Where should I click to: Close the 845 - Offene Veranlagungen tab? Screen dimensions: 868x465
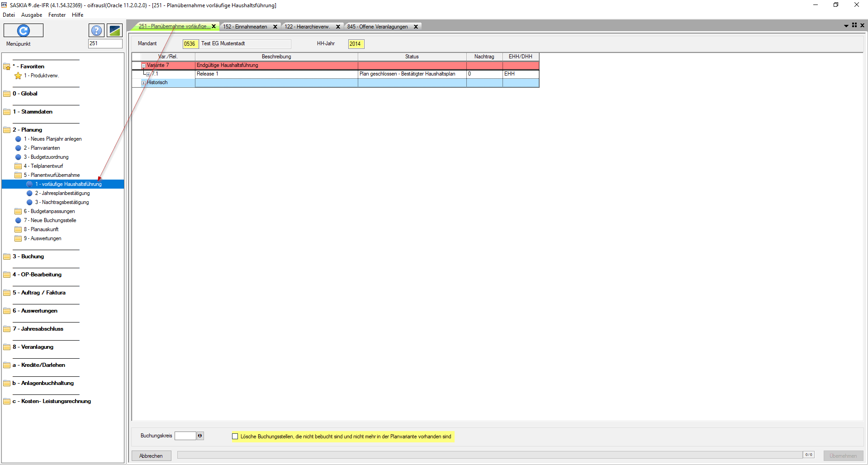[416, 27]
